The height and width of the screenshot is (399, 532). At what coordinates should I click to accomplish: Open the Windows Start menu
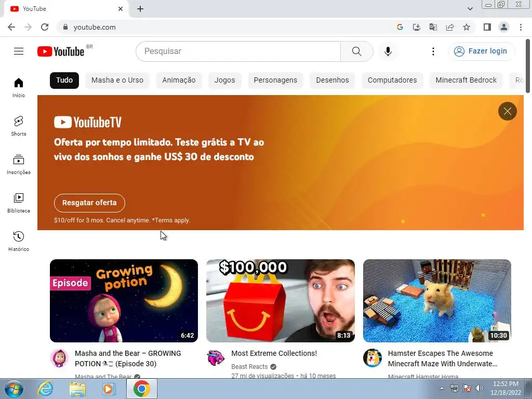14,389
